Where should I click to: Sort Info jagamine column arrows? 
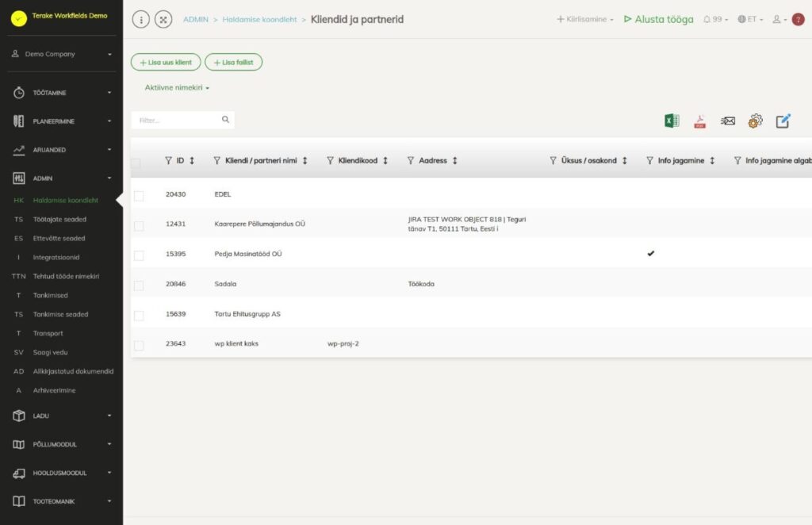712,160
